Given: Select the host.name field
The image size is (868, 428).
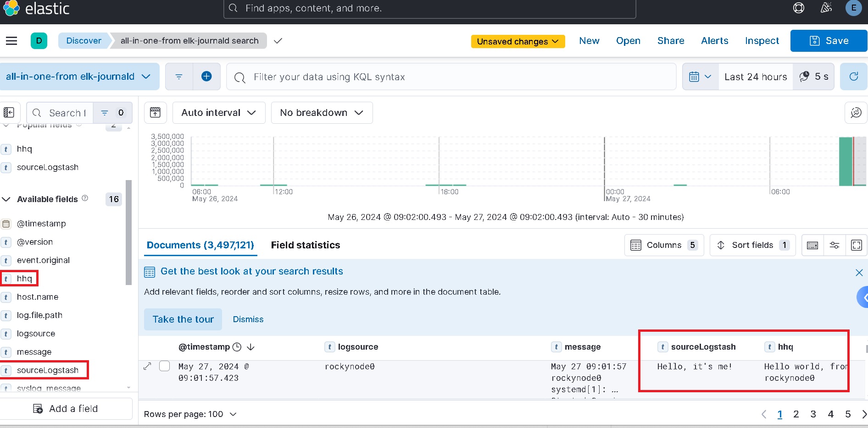Looking at the screenshot, I should click(x=38, y=297).
